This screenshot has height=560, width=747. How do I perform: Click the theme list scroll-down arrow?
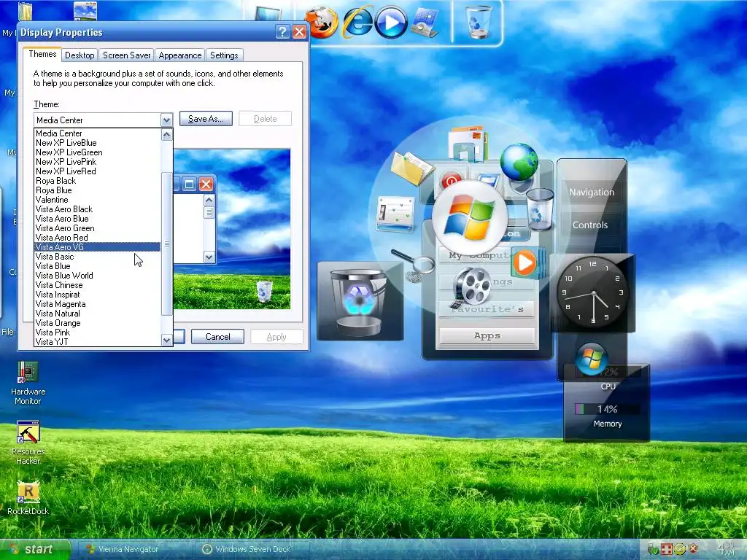(166, 340)
